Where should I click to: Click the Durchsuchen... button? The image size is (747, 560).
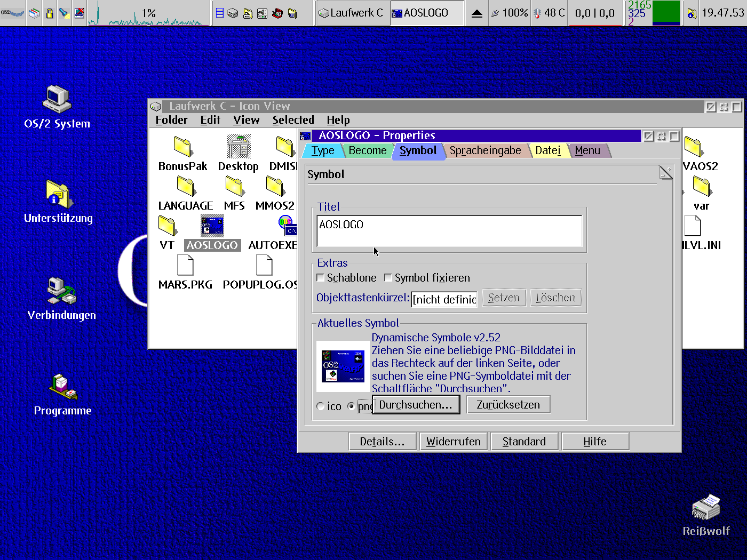click(x=416, y=405)
